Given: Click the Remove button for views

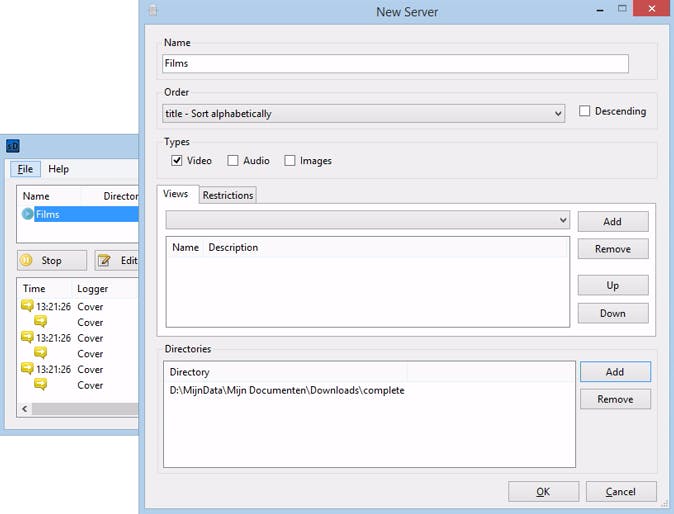Looking at the screenshot, I should tap(613, 249).
